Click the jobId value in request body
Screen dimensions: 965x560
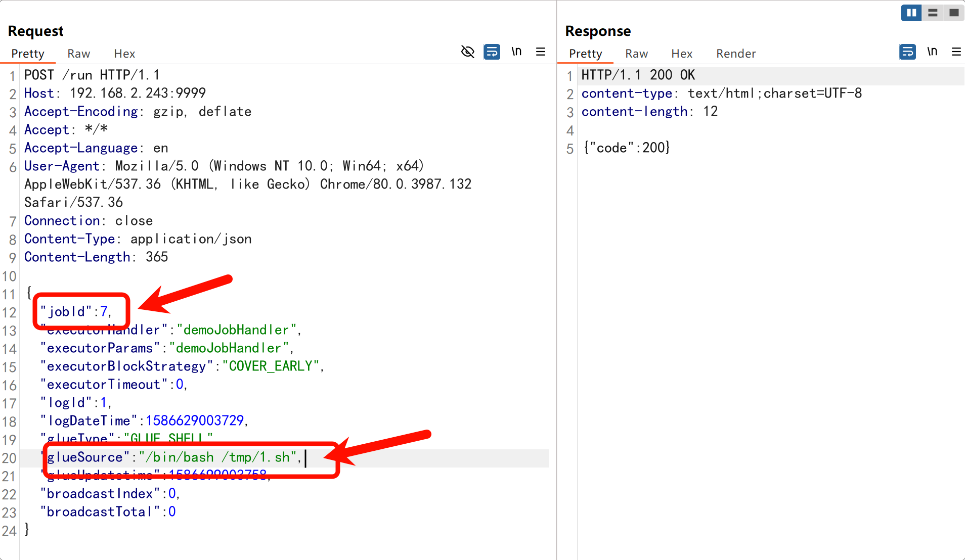[104, 312]
